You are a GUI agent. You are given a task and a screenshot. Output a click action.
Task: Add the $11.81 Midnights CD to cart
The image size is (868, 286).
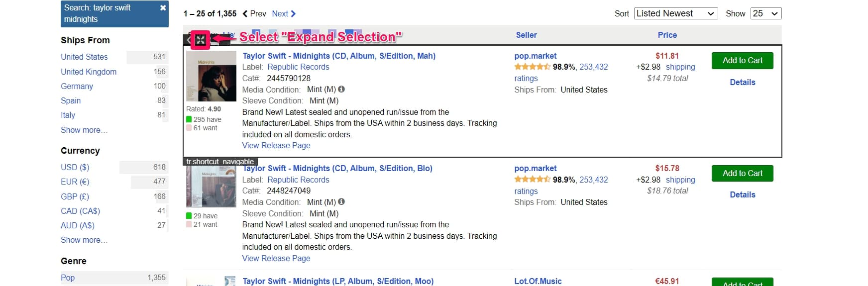pos(742,61)
